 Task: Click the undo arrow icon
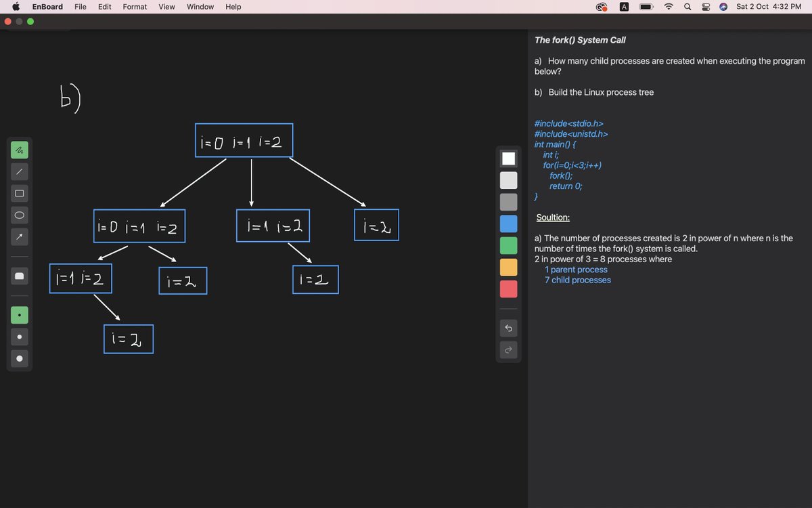508,328
